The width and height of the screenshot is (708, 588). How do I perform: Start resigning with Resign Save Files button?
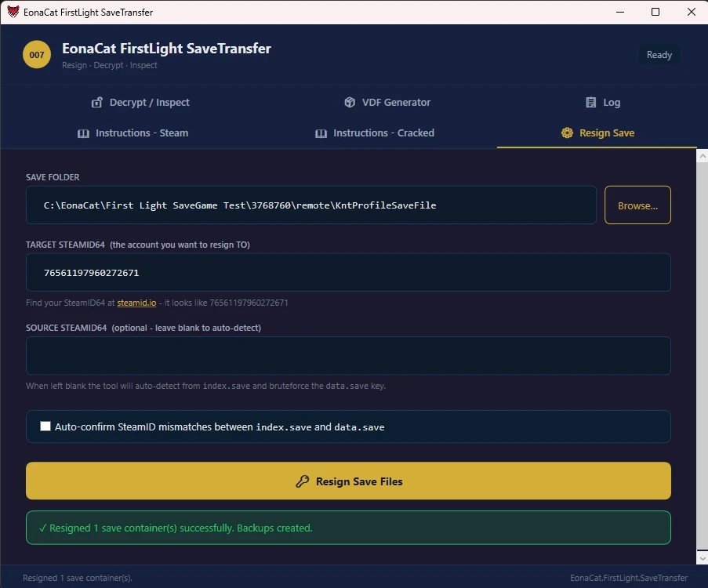(348, 481)
